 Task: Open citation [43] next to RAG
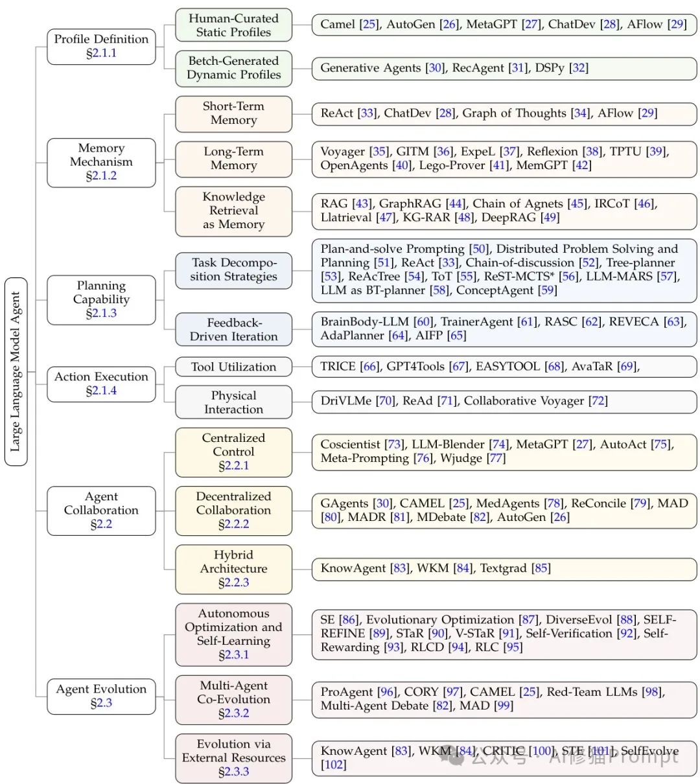pyautogui.click(x=362, y=203)
